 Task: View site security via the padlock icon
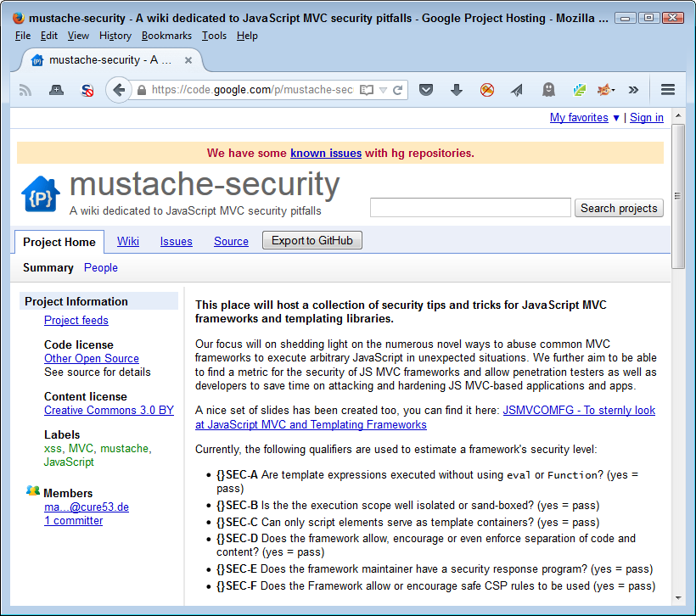tap(141, 89)
